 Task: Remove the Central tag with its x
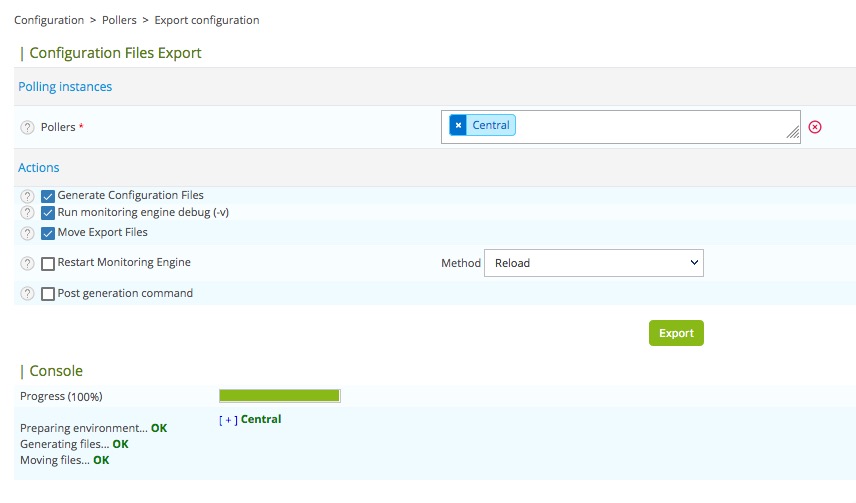click(458, 125)
